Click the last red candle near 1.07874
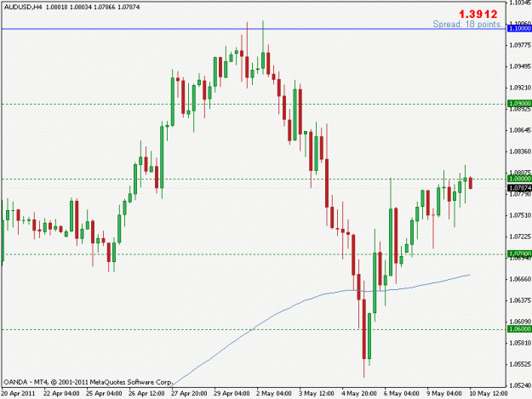The width and height of the screenshot is (532, 399). (x=471, y=183)
